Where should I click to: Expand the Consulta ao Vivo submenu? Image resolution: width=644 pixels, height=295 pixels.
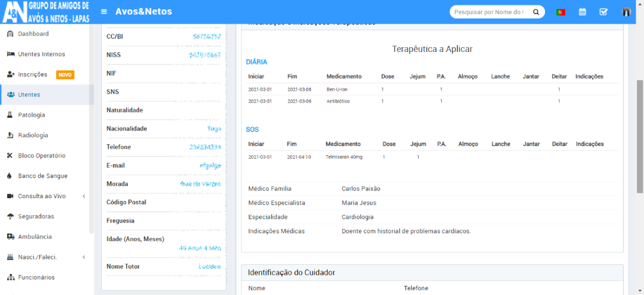(84, 196)
